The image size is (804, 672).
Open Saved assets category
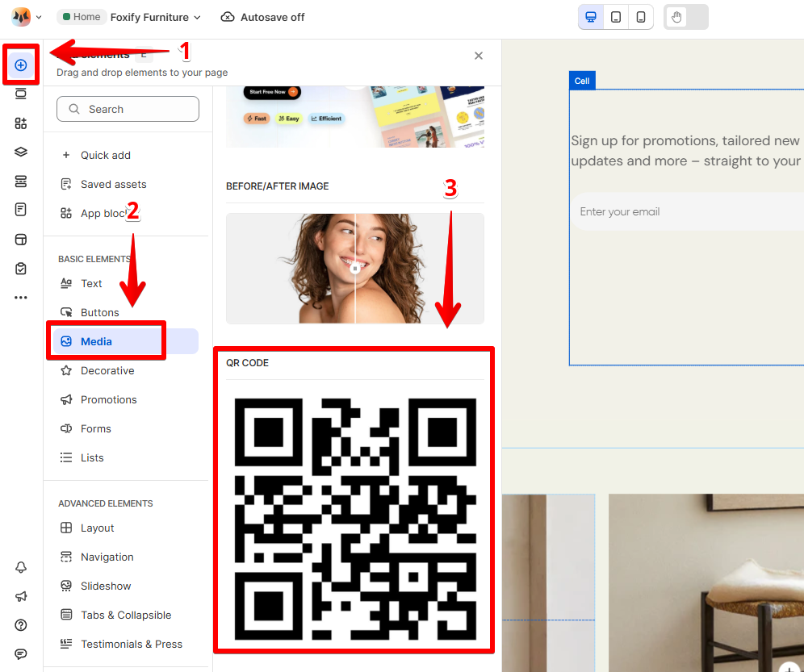click(x=126, y=184)
